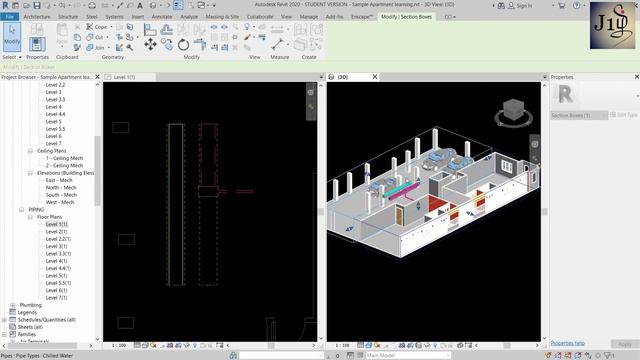
Task: Open the Properties help link
Action: pos(567,343)
